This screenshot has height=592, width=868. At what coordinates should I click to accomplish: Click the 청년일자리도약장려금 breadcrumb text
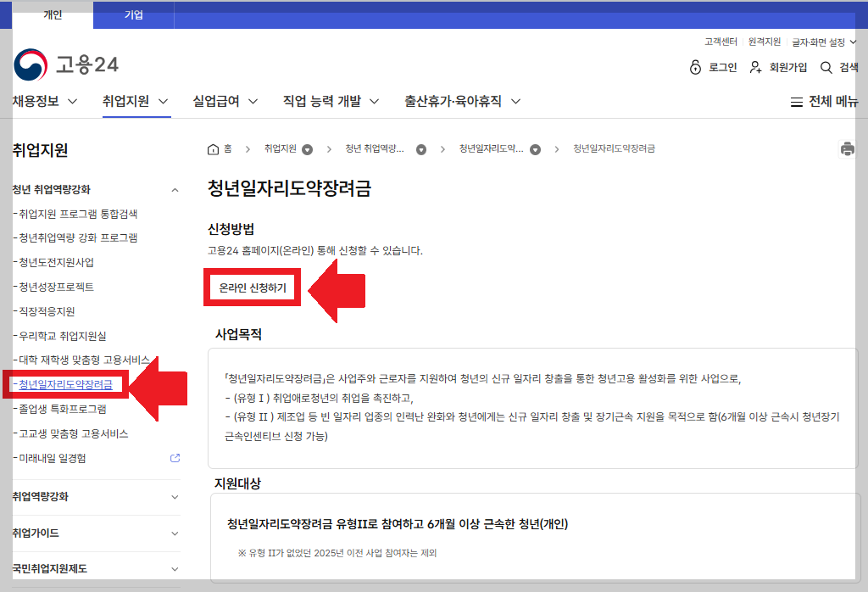coord(614,149)
